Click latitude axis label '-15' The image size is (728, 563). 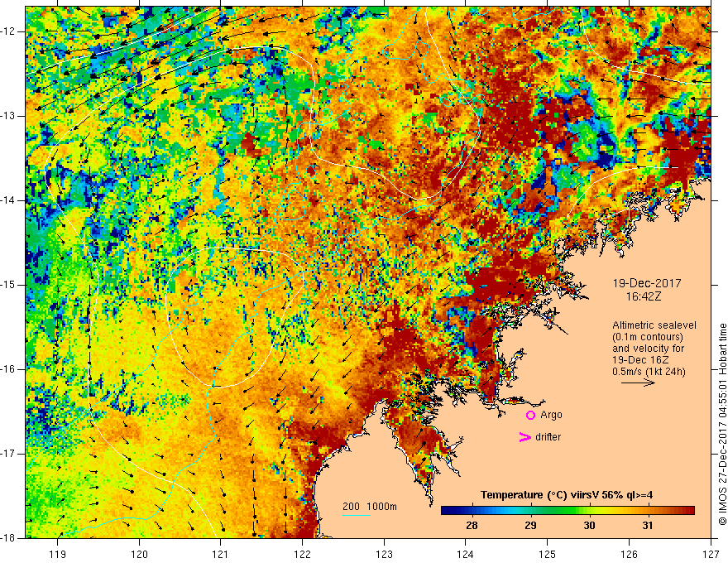[x=8, y=285]
